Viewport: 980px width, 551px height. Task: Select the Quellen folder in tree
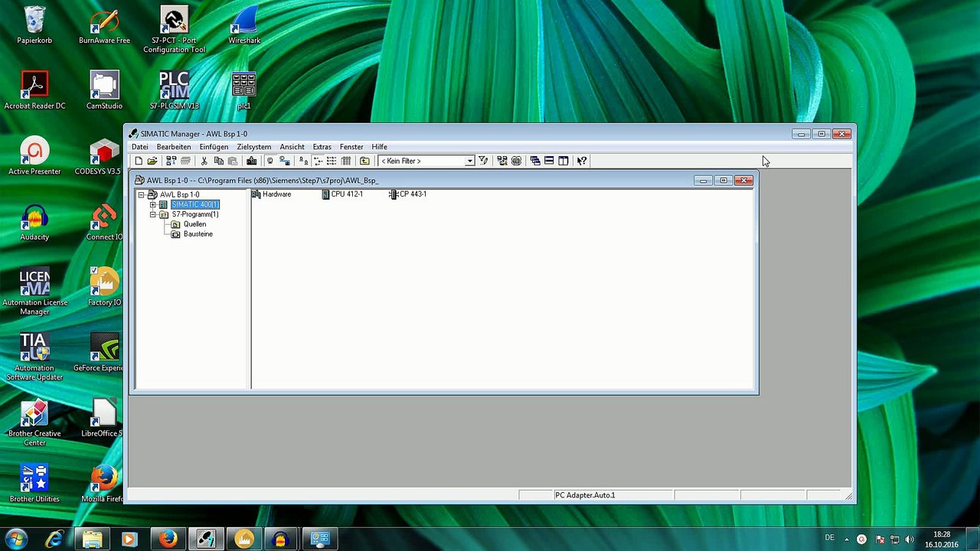tap(194, 225)
